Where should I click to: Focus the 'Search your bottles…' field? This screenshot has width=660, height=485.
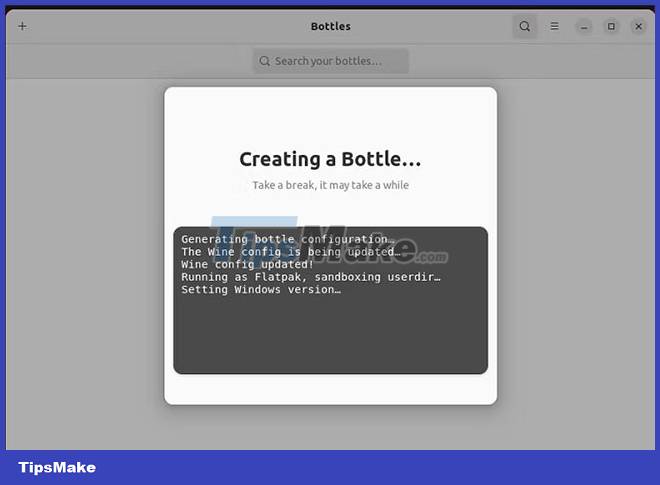330,61
